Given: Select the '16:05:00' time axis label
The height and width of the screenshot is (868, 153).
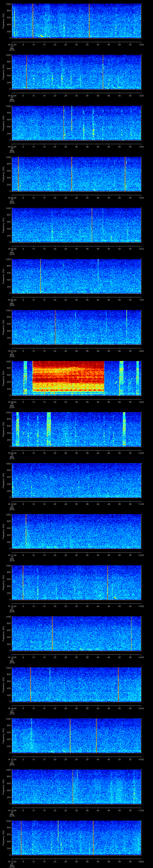Looking at the screenshot, I should [12, 249].
